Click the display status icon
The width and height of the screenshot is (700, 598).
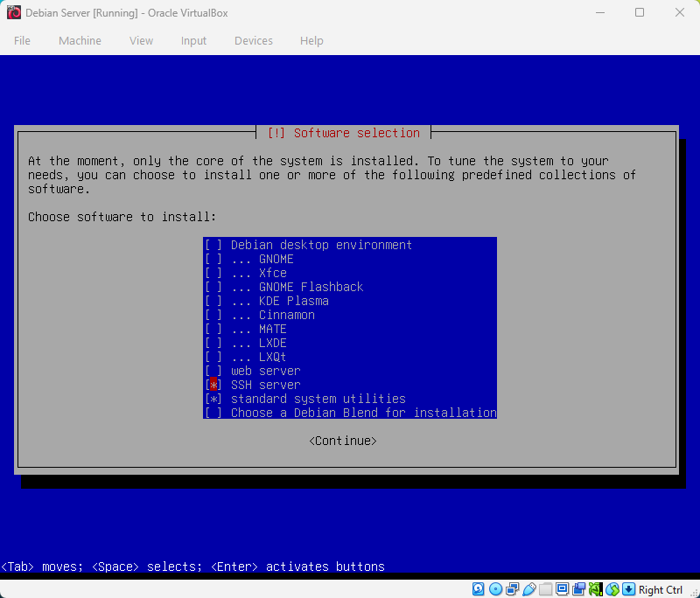(x=563, y=588)
